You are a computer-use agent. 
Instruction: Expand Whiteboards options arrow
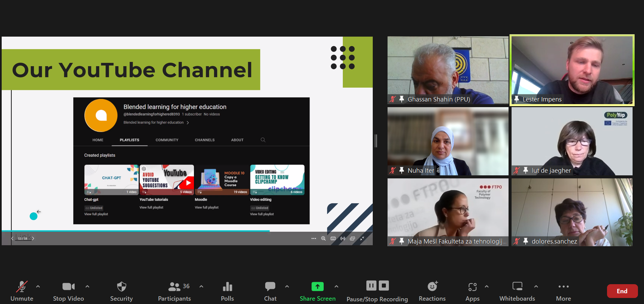click(536, 287)
